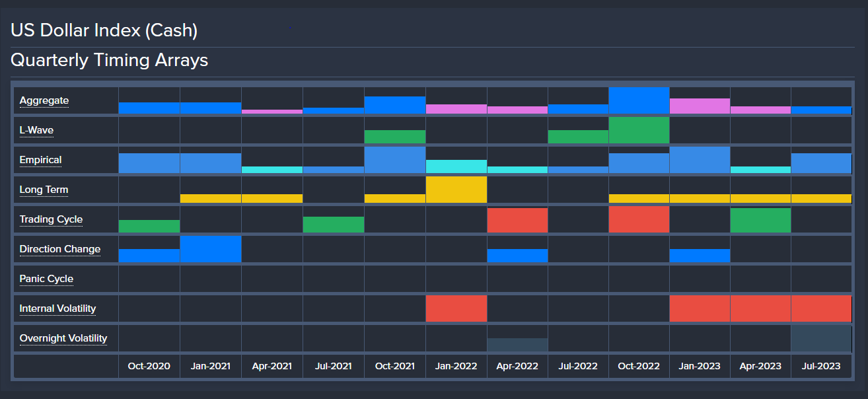
Task: Open the Overnight Volatility label link
Action: (x=63, y=338)
